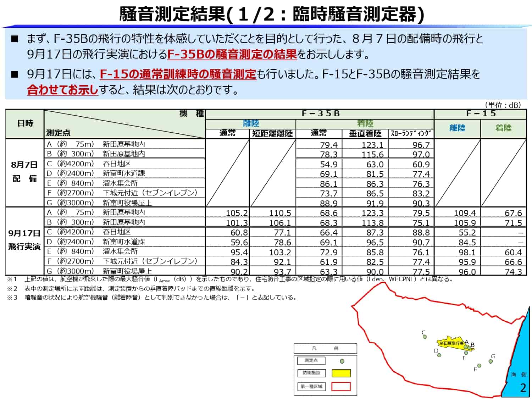Image resolution: width=532 pixels, height=399 pixels.
Task: Select the green marker labeled F
Action: (x=479, y=366)
